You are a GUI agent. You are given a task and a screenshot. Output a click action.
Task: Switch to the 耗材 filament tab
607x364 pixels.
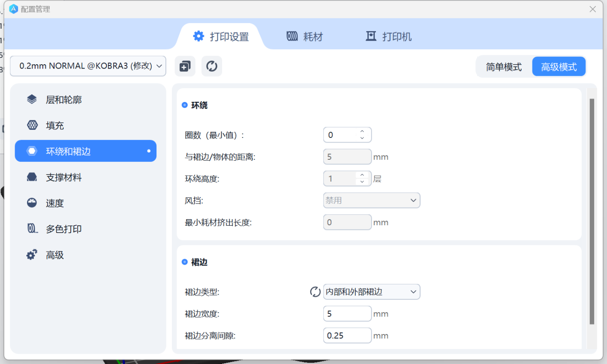[x=305, y=37]
